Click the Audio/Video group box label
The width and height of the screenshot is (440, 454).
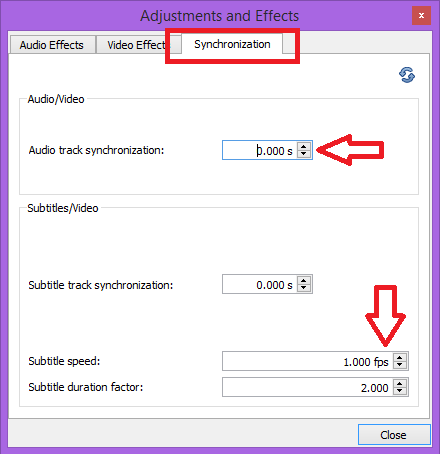point(56,99)
